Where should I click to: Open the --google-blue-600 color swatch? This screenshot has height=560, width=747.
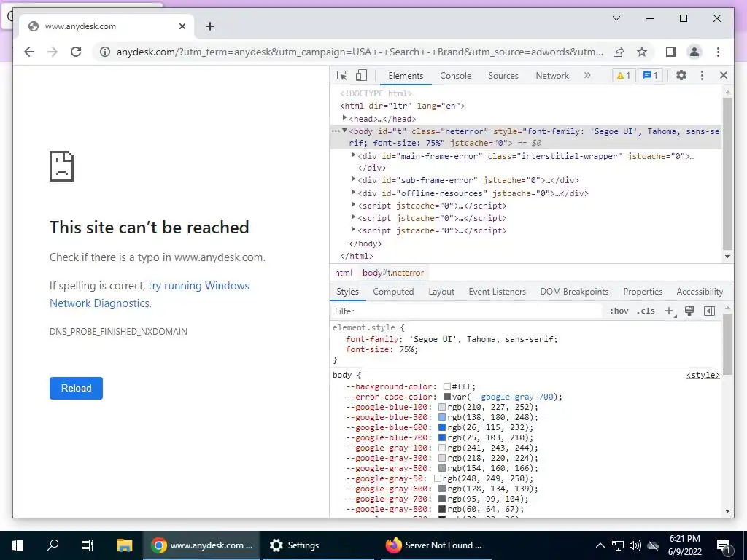coord(442,427)
